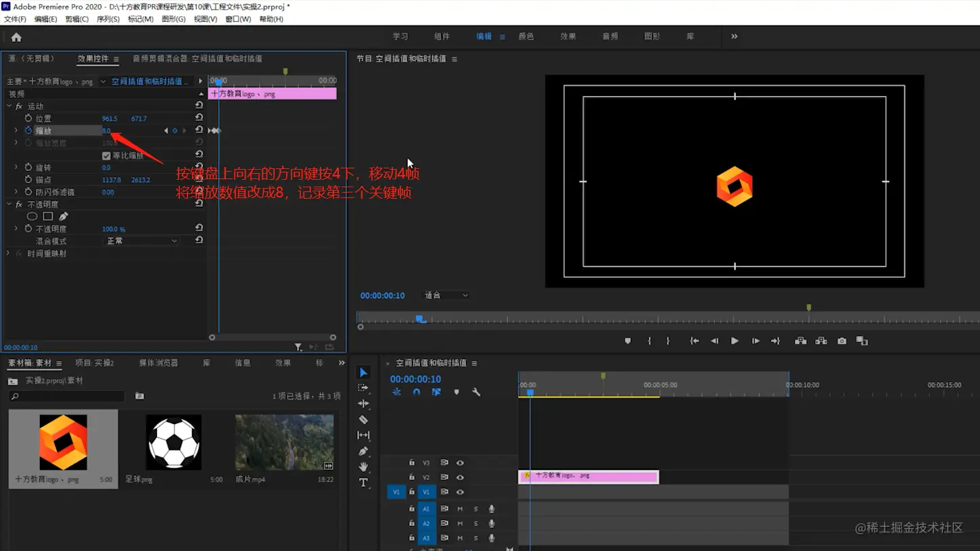The width and height of the screenshot is (980, 551).
Task: Go to In point
Action: 694,341
